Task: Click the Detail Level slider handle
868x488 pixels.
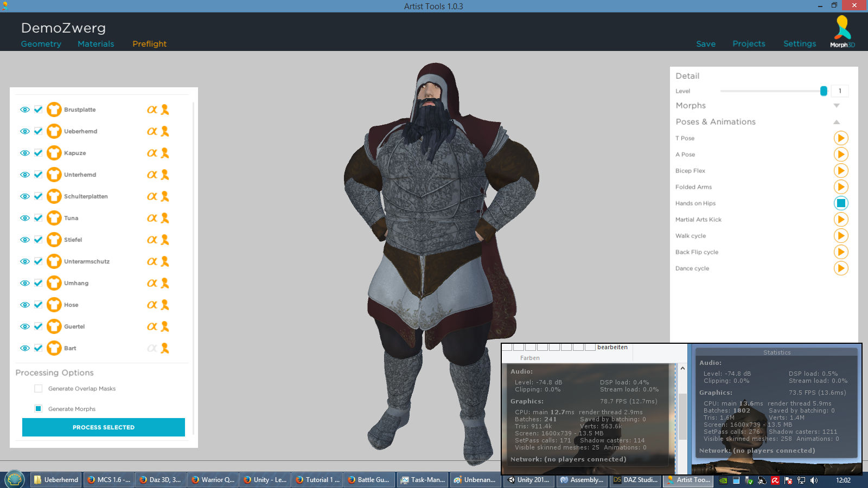Action: pos(824,91)
